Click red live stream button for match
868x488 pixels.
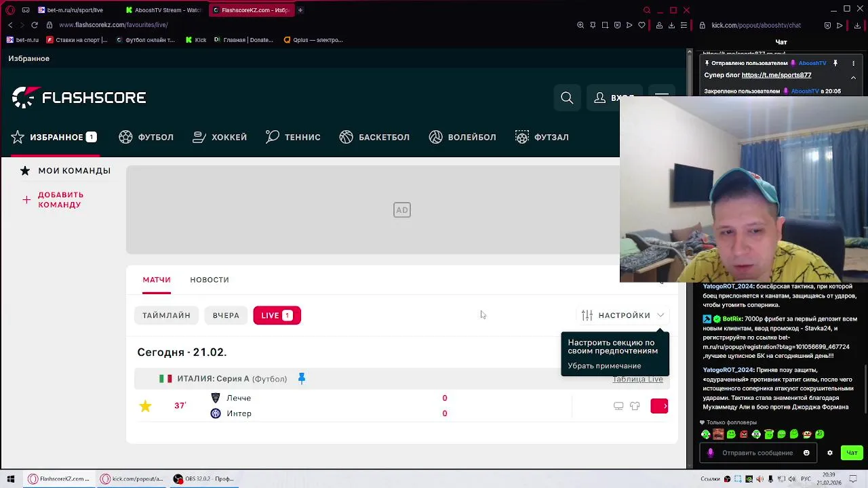[659, 406]
